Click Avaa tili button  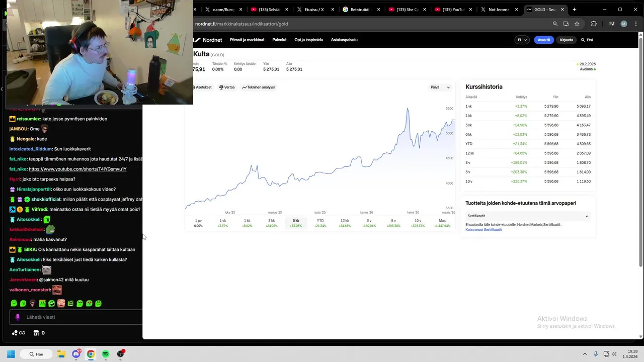tap(544, 40)
